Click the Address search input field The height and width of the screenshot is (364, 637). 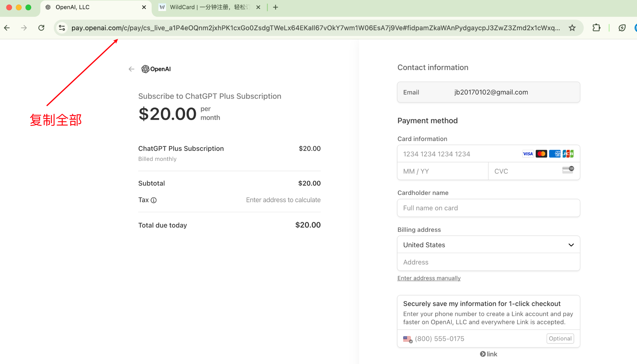click(x=488, y=262)
